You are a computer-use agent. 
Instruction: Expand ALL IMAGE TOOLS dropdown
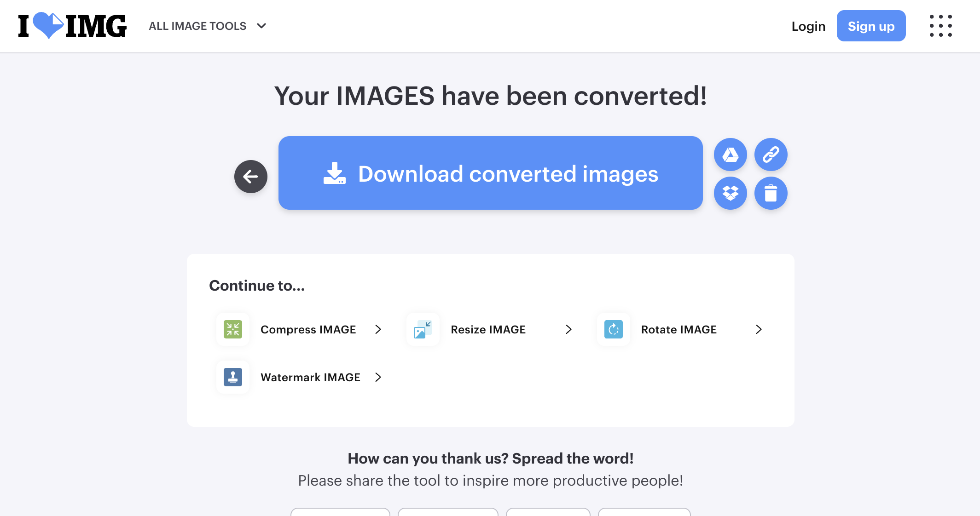[207, 26]
